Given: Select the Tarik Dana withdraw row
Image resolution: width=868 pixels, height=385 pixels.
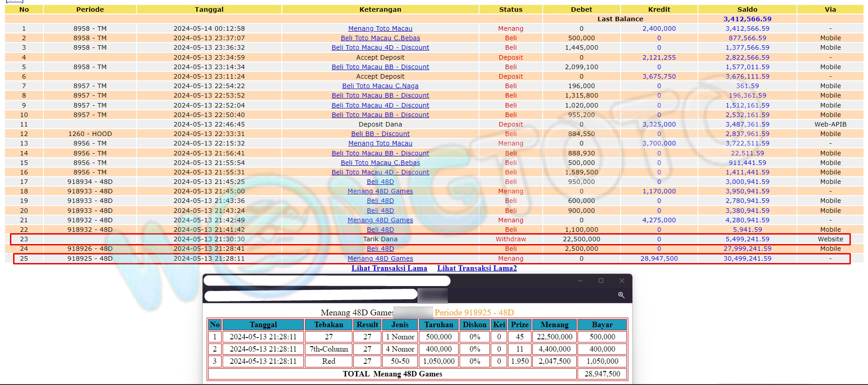Looking at the screenshot, I should (380, 239).
